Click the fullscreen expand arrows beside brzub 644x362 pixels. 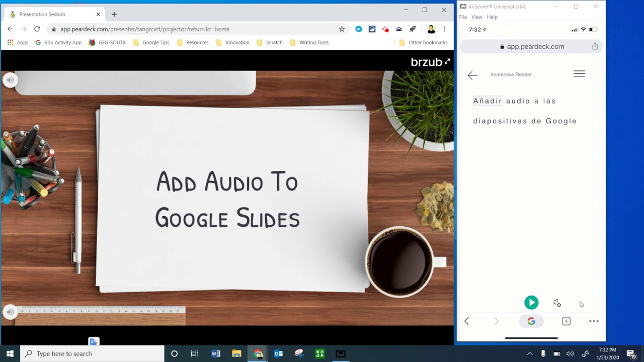447,62
